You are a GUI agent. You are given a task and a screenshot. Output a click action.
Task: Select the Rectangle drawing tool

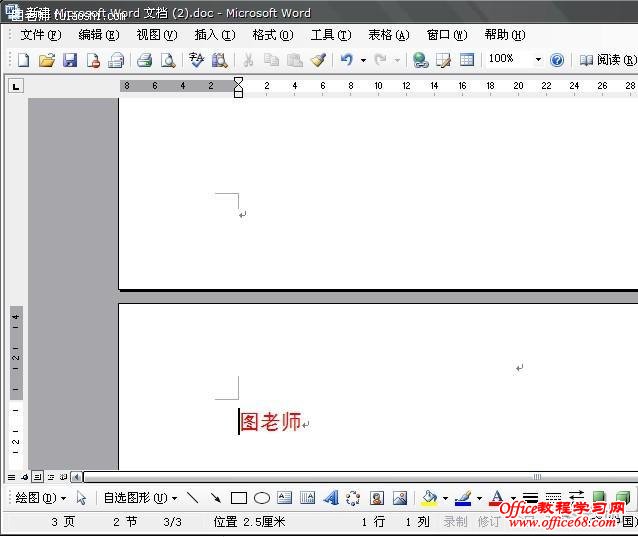239,498
